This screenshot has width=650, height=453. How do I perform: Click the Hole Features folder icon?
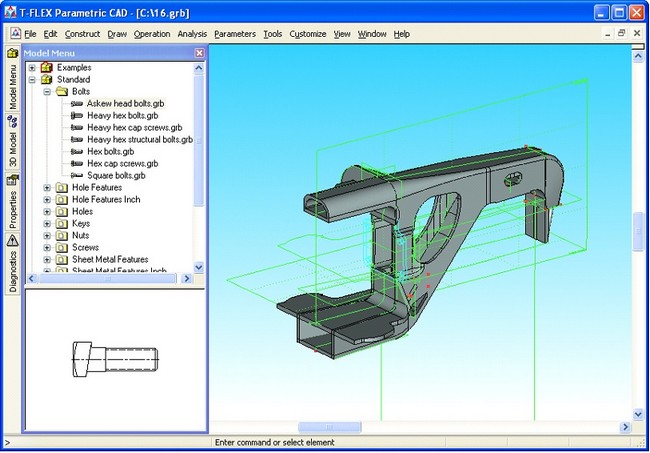(62, 188)
